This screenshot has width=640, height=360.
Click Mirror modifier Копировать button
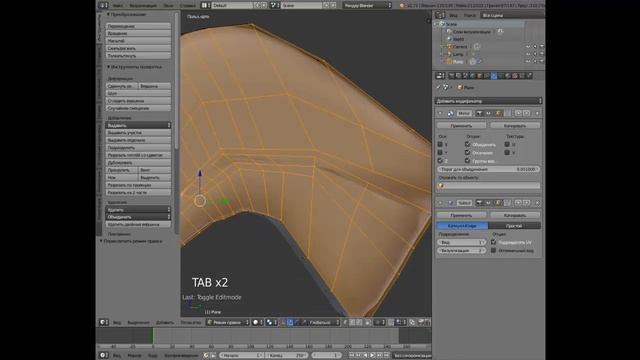click(515, 126)
